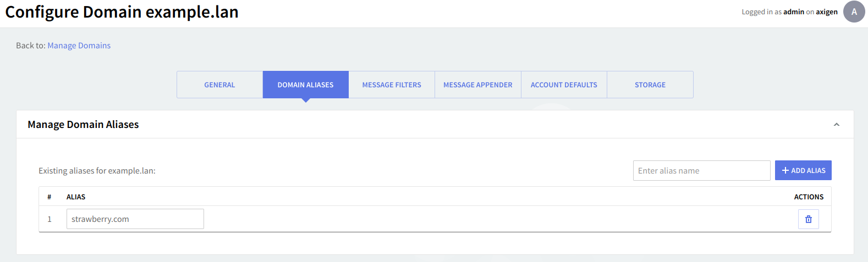Click the ACTIONS column header
The image size is (868, 262).
pyautogui.click(x=809, y=197)
